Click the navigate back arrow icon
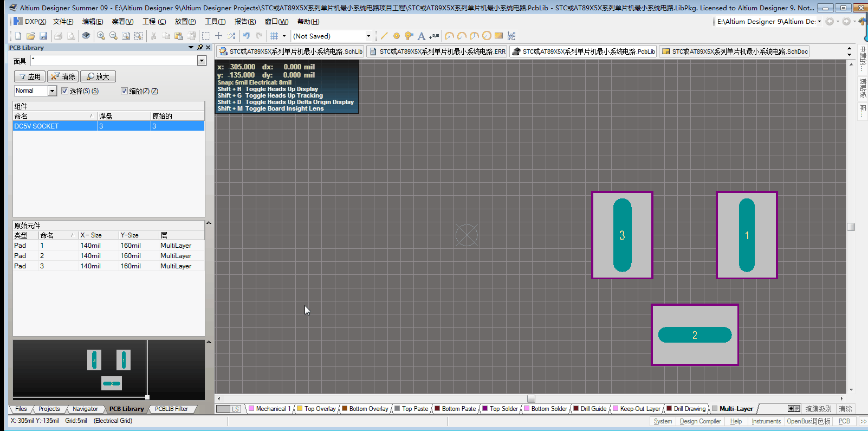Viewport: 868px width, 431px height. [830, 22]
